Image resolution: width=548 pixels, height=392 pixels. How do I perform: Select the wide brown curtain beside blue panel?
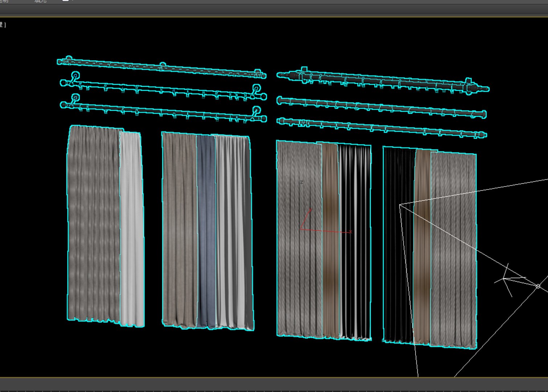[x=180, y=230]
